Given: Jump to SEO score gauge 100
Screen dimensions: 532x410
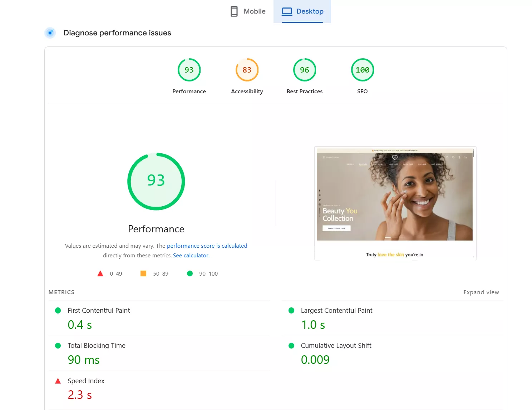Looking at the screenshot, I should (363, 70).
